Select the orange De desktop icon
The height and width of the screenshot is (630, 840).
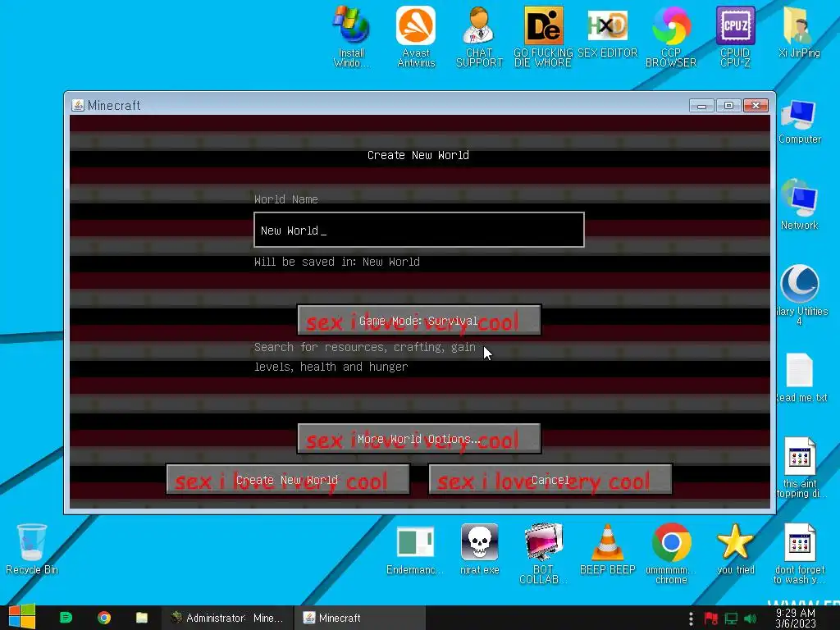tap(543, 36)
